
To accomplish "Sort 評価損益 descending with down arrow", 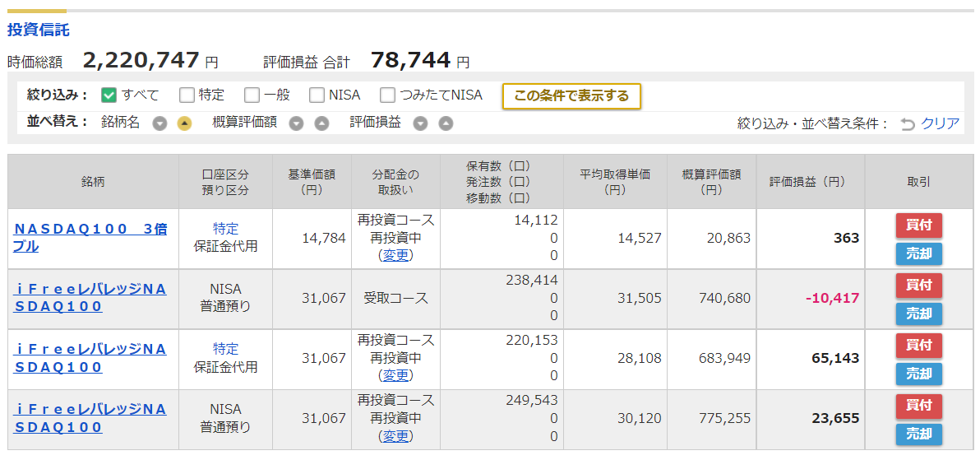I will [x=421, y=124].
